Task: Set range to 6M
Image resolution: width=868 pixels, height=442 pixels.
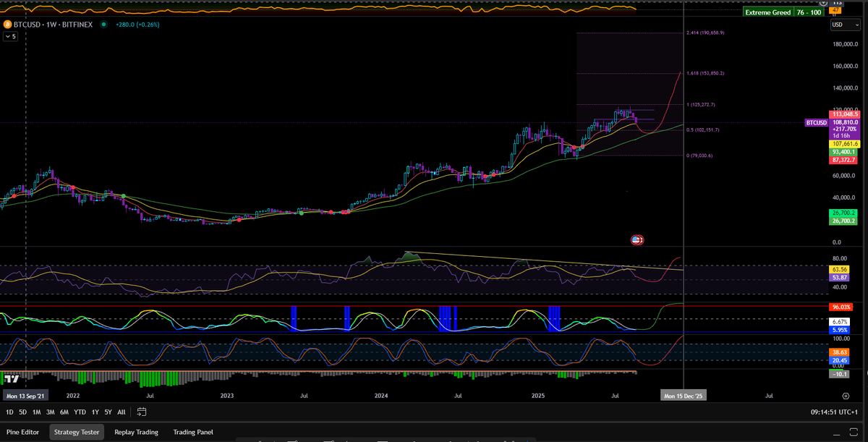Action: pyautogui.click(x=64, y=412)
